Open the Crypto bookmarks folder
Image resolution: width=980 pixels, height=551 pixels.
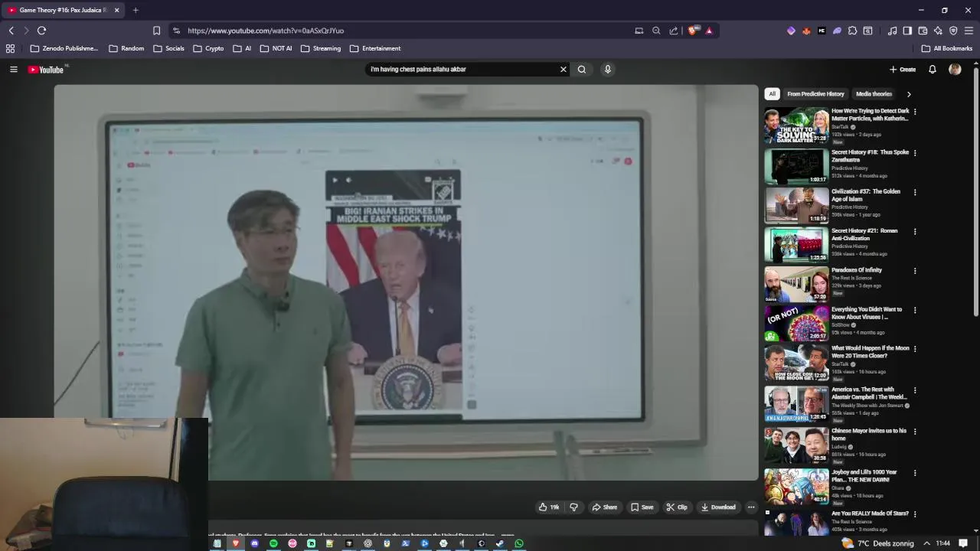point(208,48)
